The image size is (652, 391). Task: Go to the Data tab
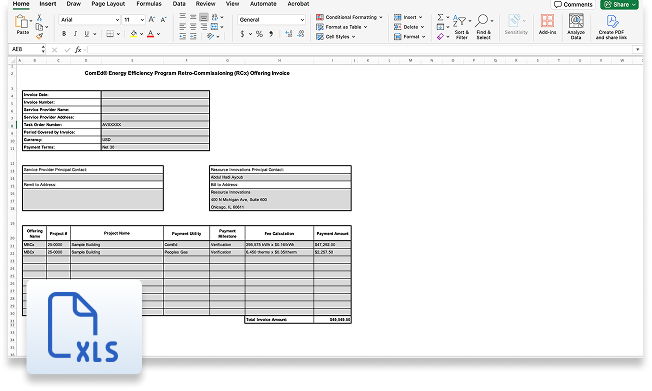[179, 4]
